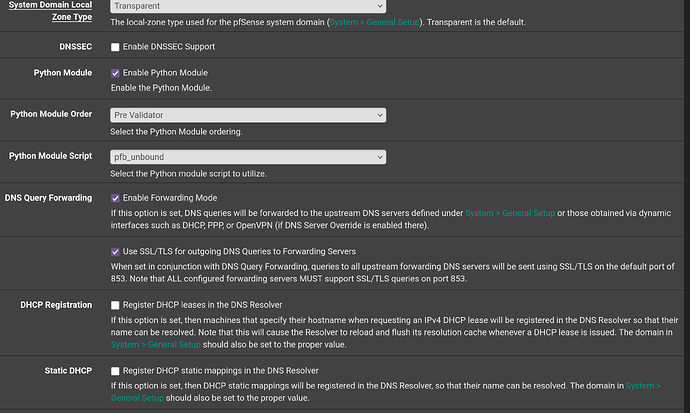Disable the Enable Forwarding Mode checkbox
Viewport: 690px width, 413px height.
click(x=116, y=198)
